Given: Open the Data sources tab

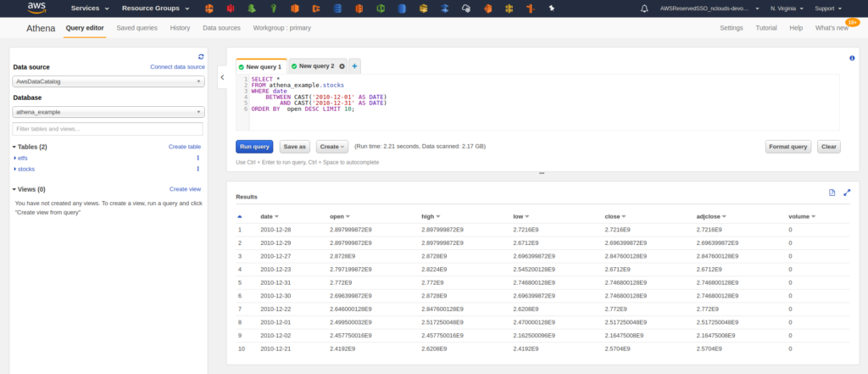Looking at the screenshot, I should pyautogui.click(x=221, y=28).
